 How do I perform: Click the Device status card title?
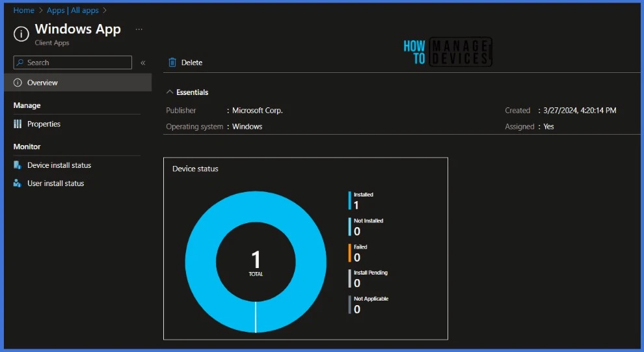click(x=195, y=169)
